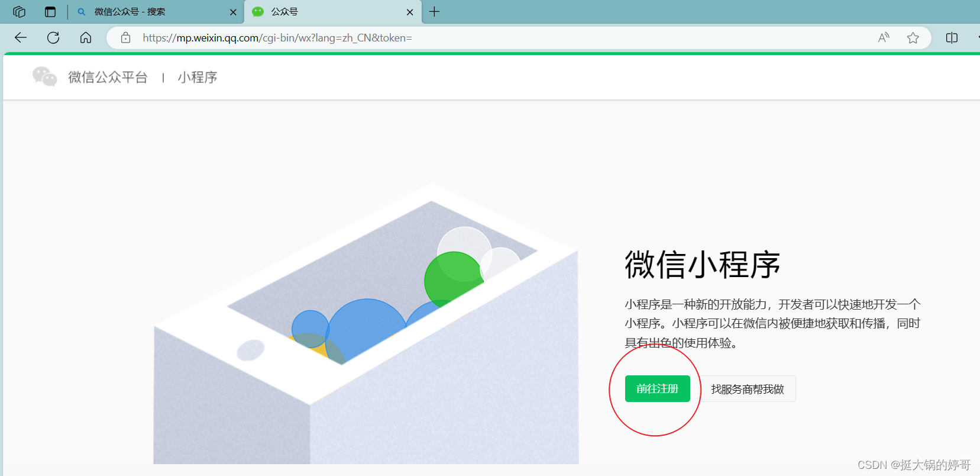Click the phone box illustration

tap(366, 324)
